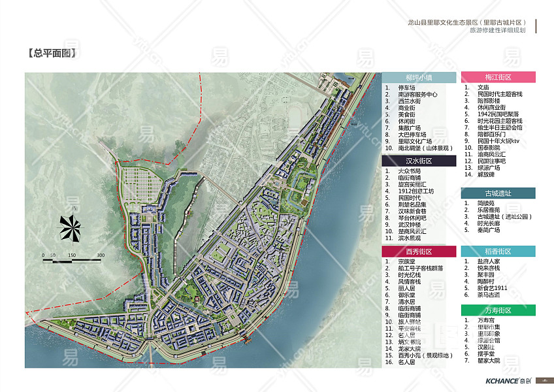Click the legend entry 宗族堂
The height and width of the screenshot is (392, 554).
point(406,261)
